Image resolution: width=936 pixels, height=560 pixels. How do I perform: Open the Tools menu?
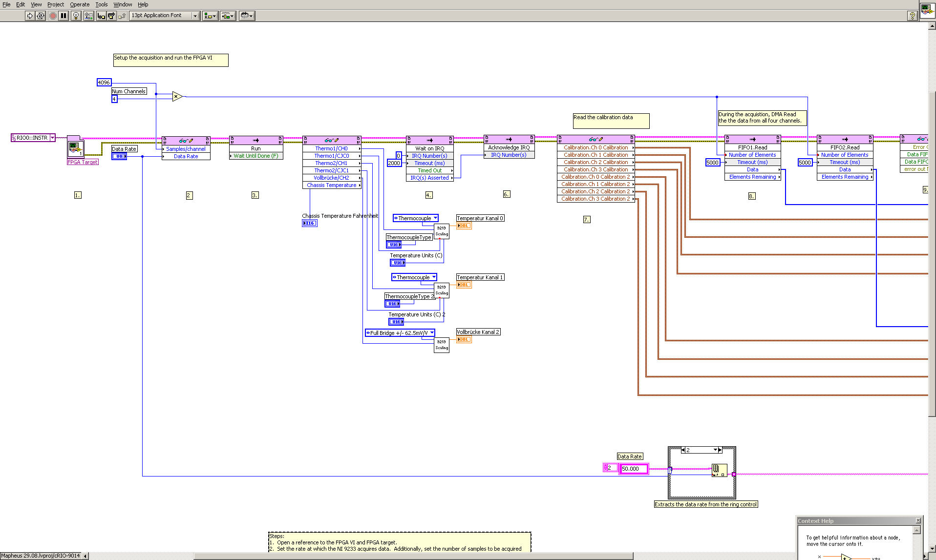coord(101,4)
